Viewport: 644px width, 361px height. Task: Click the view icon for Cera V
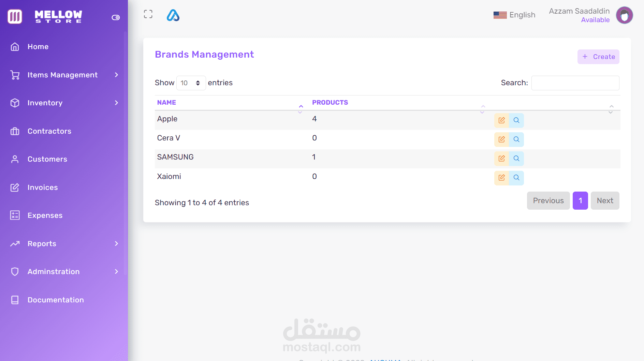pos(516,139)
